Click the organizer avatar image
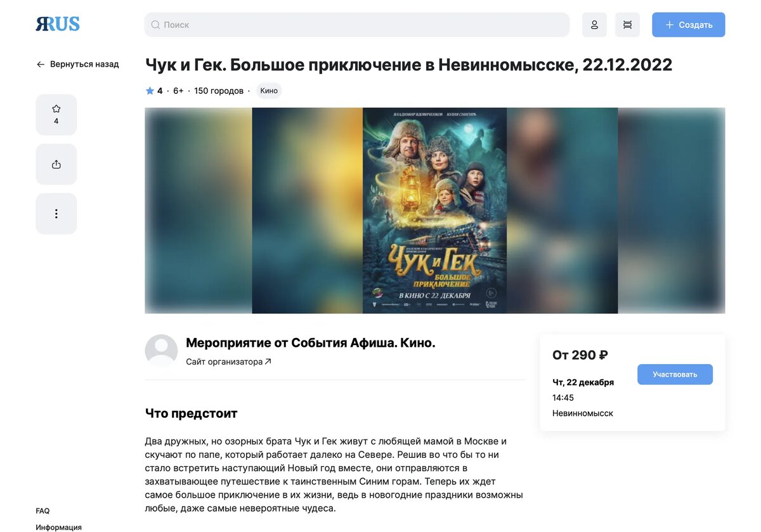The width and height of the screenshot is (761, 532). [161, 351]
